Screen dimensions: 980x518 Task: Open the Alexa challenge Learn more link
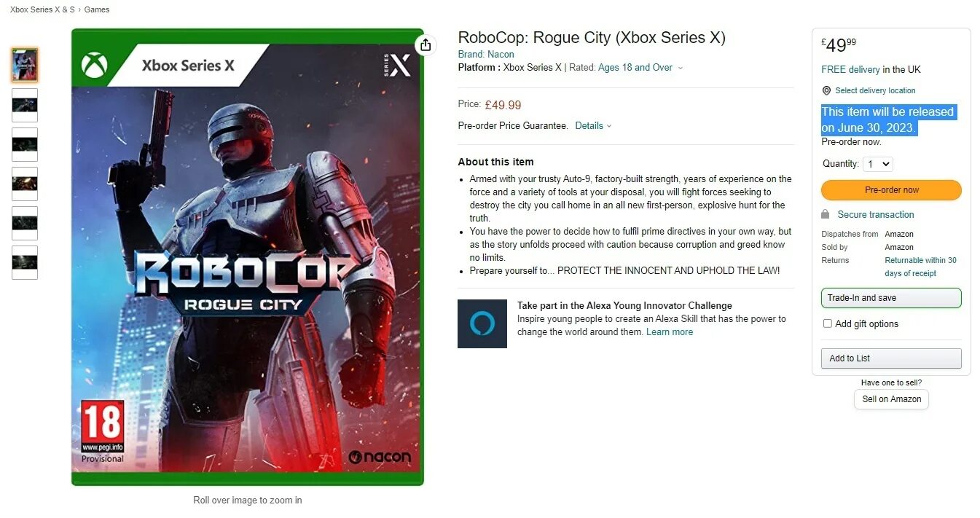[x=670, y=331]
